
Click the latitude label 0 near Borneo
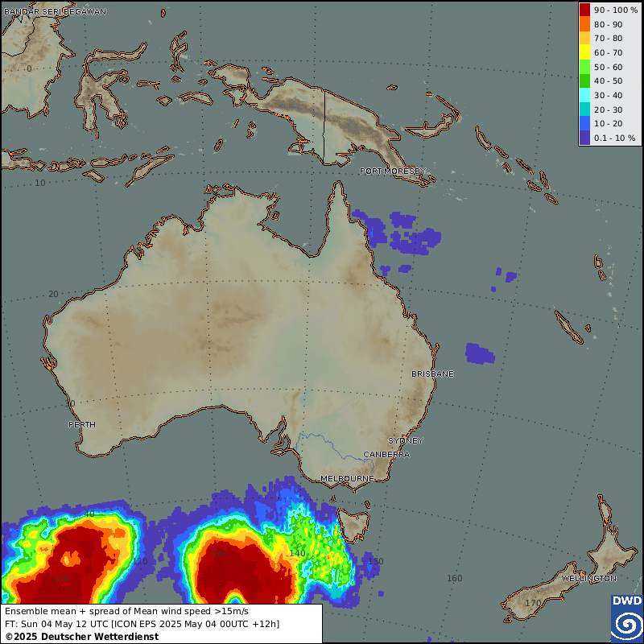point(29,68)
